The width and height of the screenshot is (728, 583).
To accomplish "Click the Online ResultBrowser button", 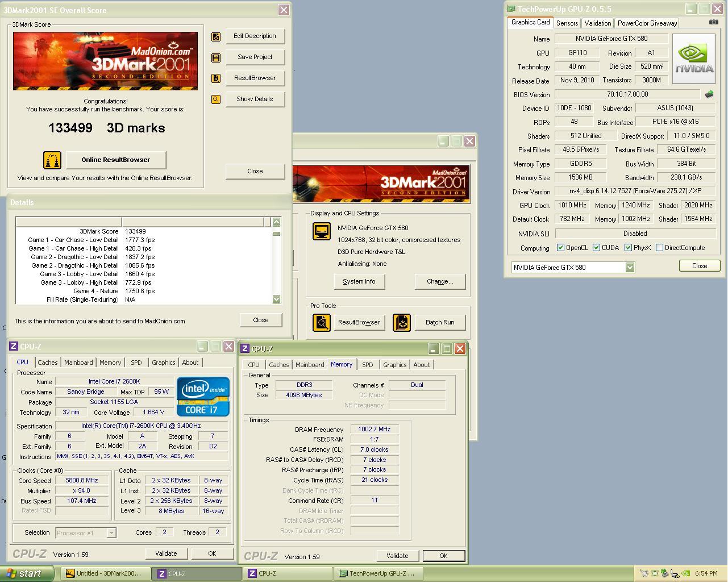I will (x=116, y=160).
